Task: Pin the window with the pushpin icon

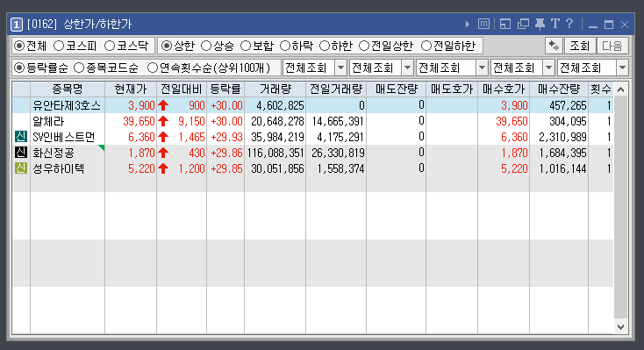Action: click(540, 25)
